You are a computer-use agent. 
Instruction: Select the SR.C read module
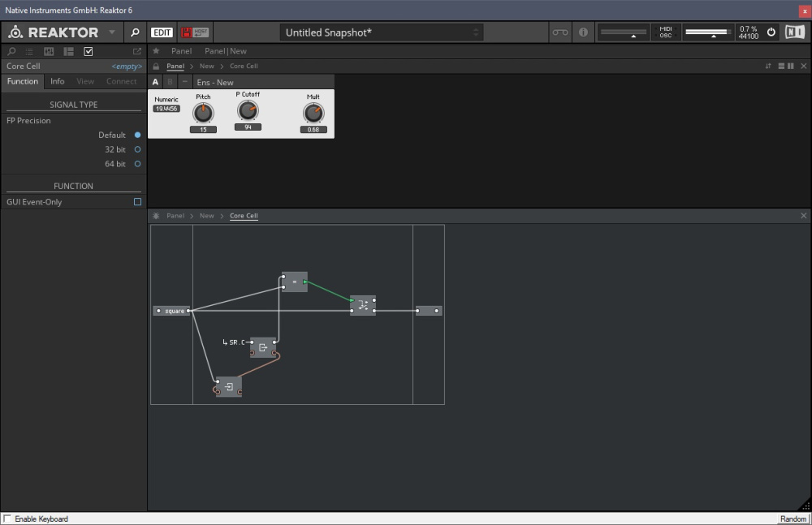coord(263,347)
